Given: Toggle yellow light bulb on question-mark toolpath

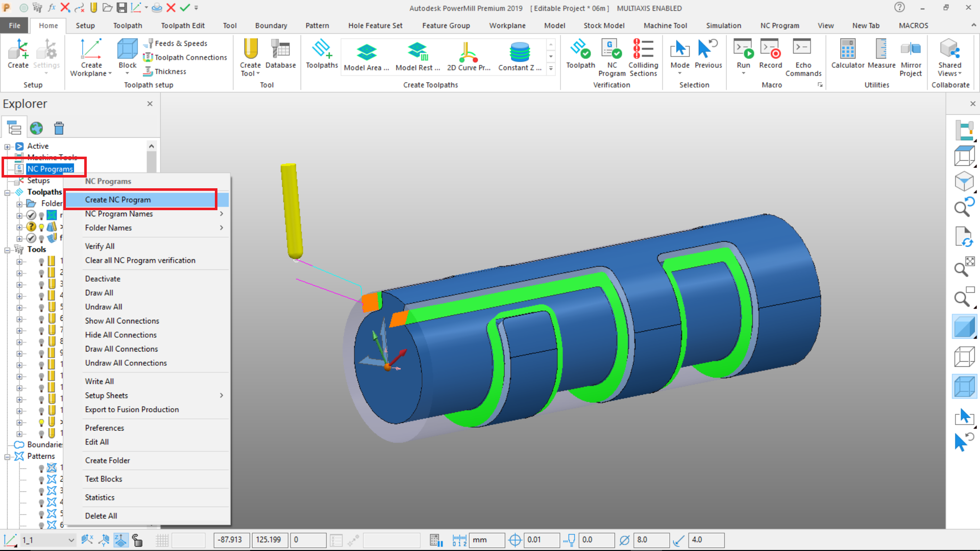Looking at the screenshot, I should (41, 227).
